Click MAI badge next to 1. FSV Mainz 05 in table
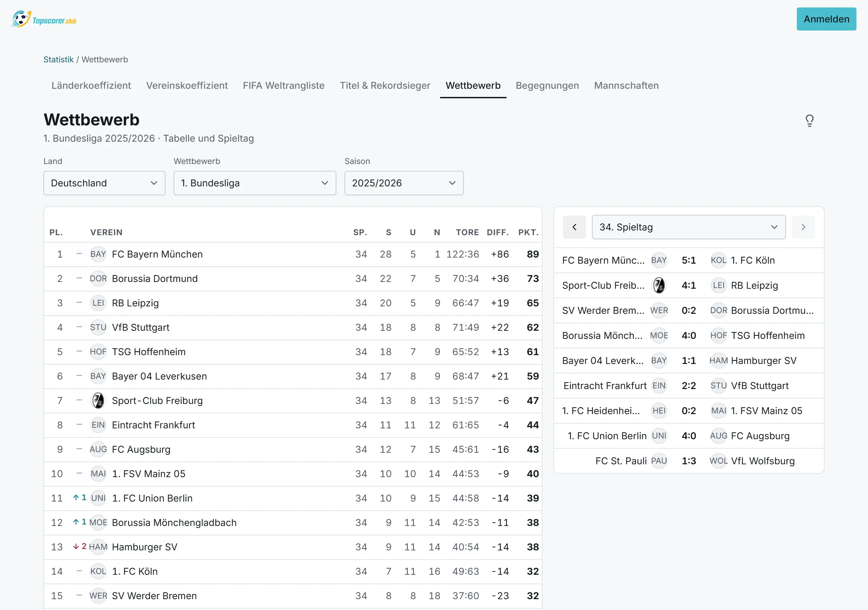The image size is (868, 610). (98, 474)
